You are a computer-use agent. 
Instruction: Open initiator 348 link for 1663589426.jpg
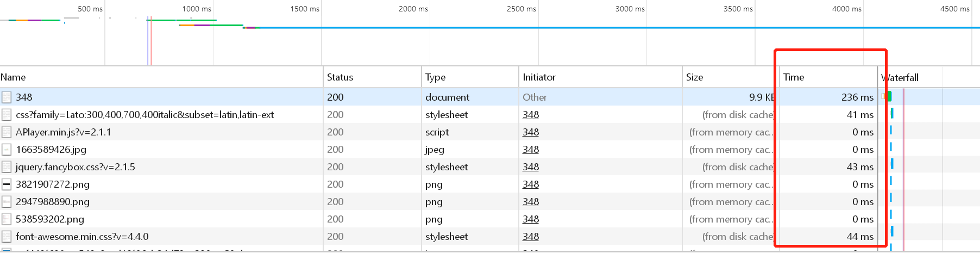531,149
